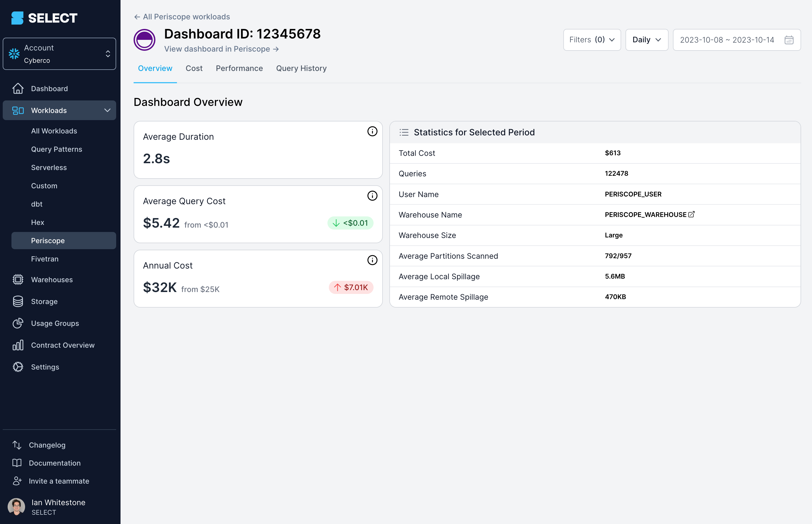Select All Workloads in sidebar

pos(54,131)
